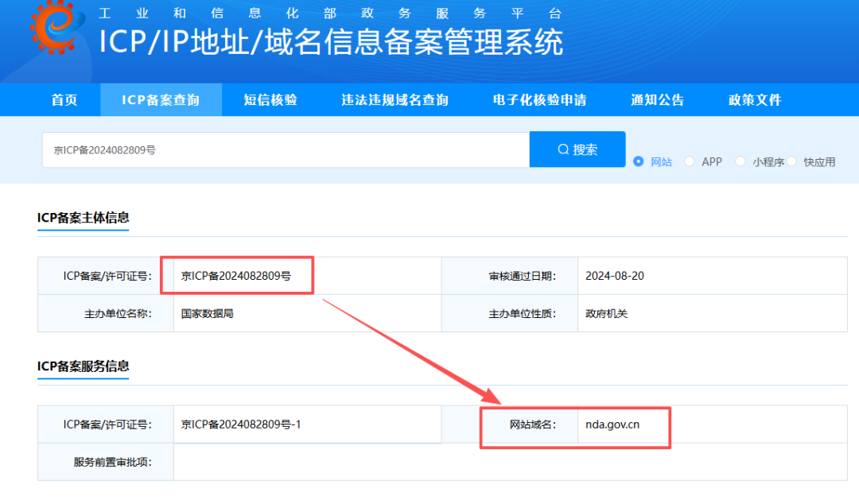Choose the 快应用 radio option
Image resolution: width=859 pixels, height=504 pixels.
791,161
